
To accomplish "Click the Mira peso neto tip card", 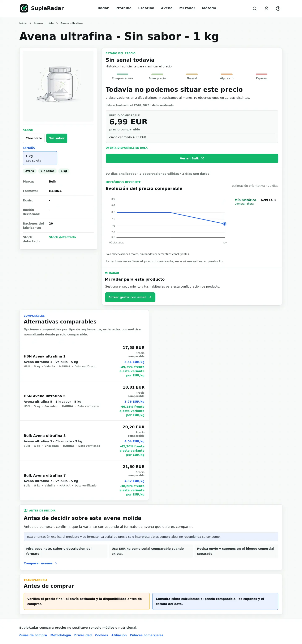I will [x=65, y=551].
